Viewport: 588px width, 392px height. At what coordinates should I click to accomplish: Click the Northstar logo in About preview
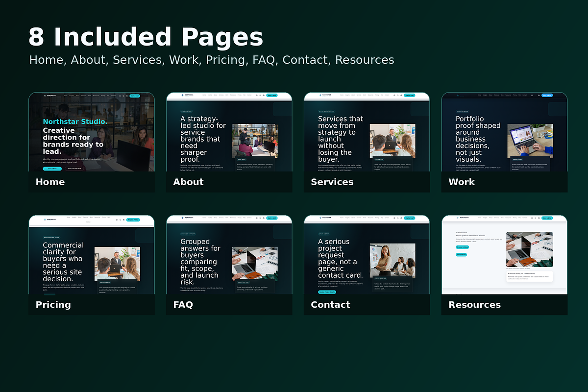point(187,96)
